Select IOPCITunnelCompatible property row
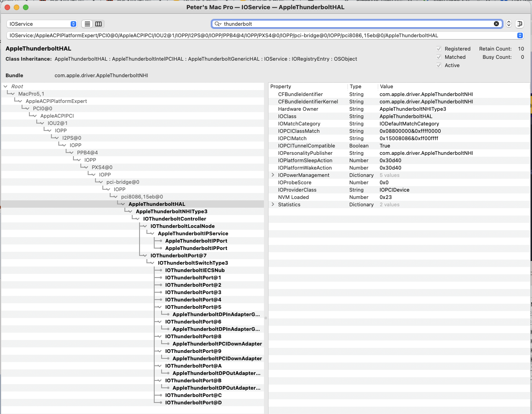 [399, 146]
